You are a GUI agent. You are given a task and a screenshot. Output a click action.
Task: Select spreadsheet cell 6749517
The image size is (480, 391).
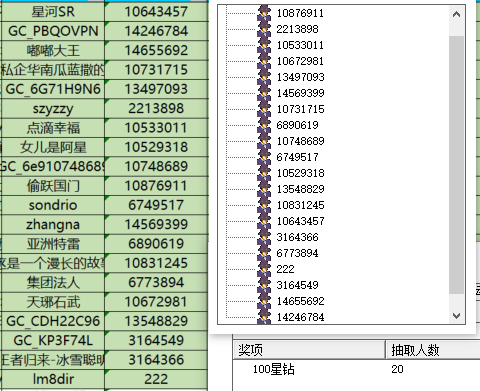(156, 205)
